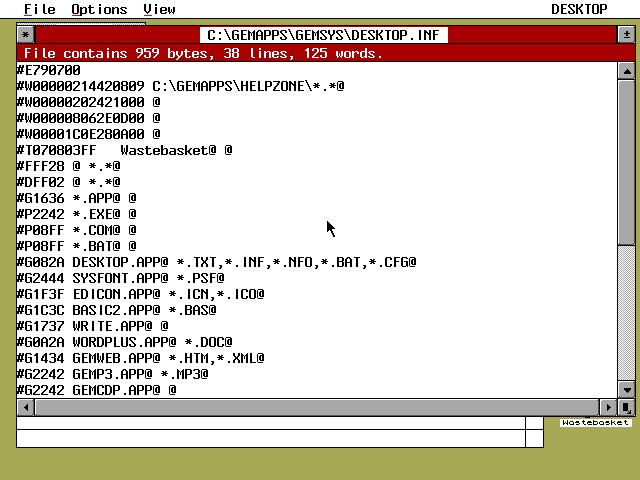640x480 pixels.
Task: Click the window resize corner icon
Action: pyautogui.click(x=627, y=407)
